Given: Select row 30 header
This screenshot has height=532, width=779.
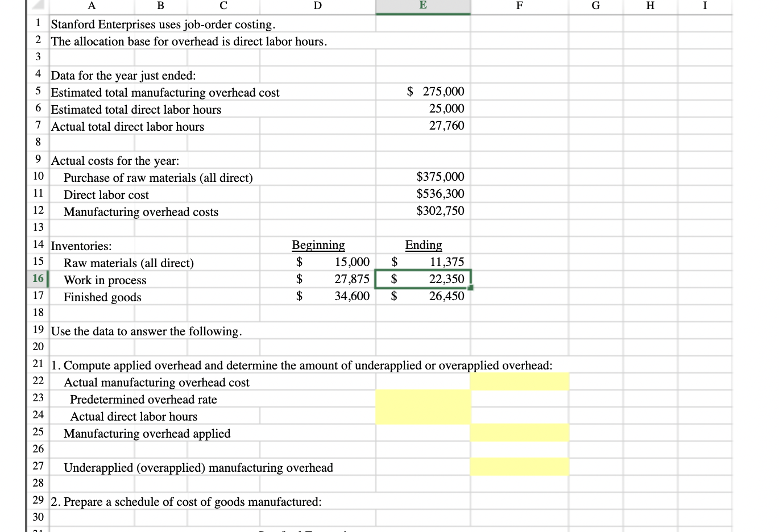Looking at the screenshot, I should point(38,517).
